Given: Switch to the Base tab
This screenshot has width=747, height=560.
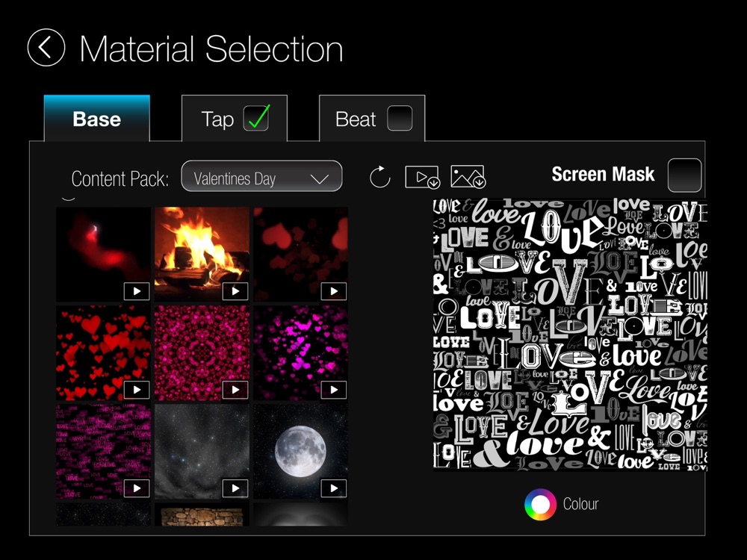Looking at the screenshot, I should click(x=96, y=119).
